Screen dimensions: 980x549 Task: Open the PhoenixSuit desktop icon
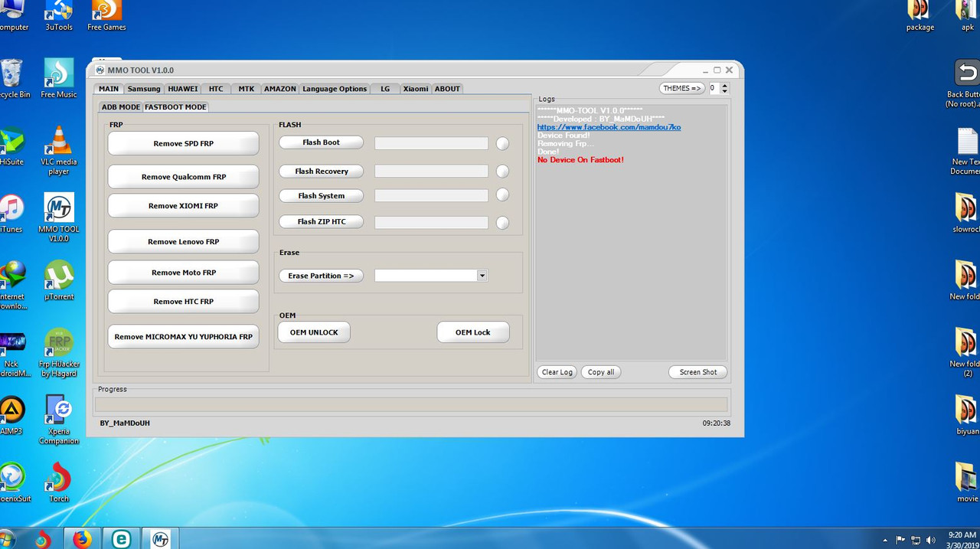pyautogui.click(x=14, y=482)
